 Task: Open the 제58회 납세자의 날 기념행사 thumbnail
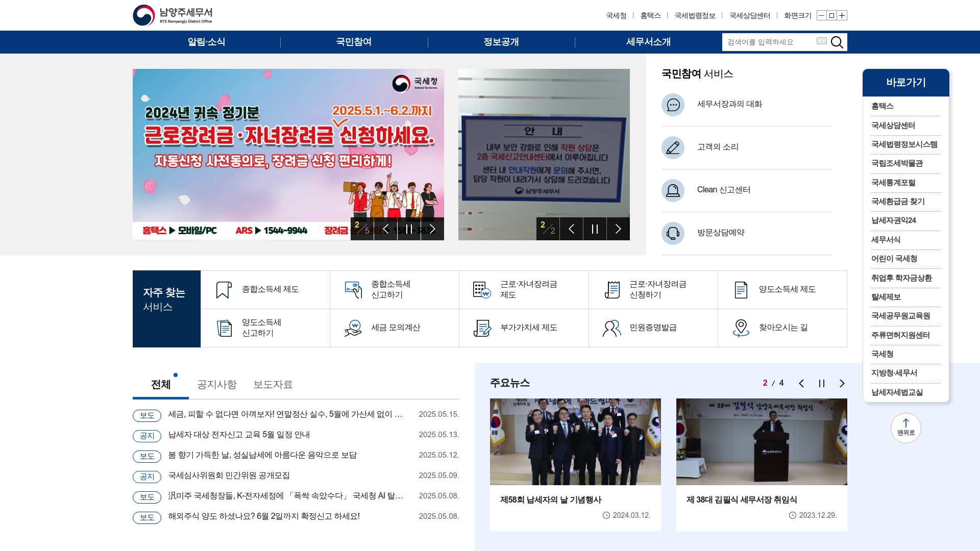[x=575, y=442]
